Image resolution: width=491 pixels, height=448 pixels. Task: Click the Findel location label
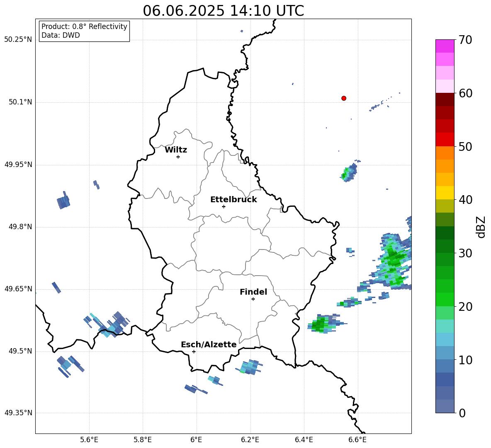pyautogui.click(x=253, y=292)
